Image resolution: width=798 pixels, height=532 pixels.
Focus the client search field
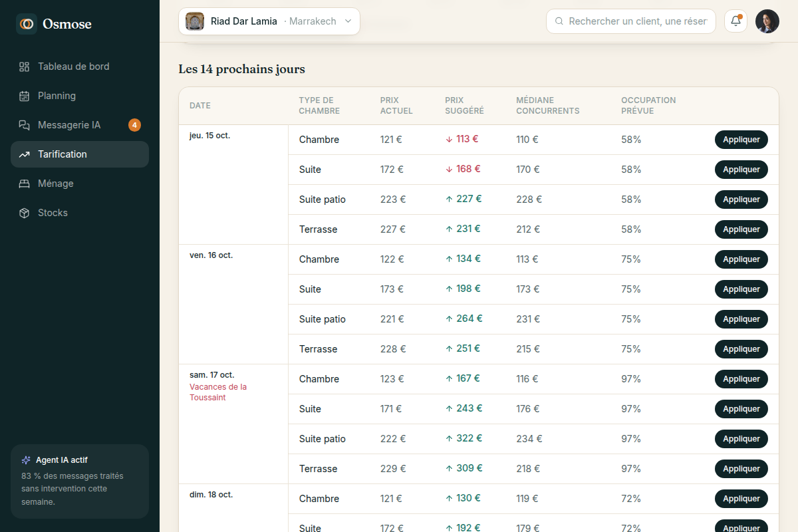click(631, 21)
